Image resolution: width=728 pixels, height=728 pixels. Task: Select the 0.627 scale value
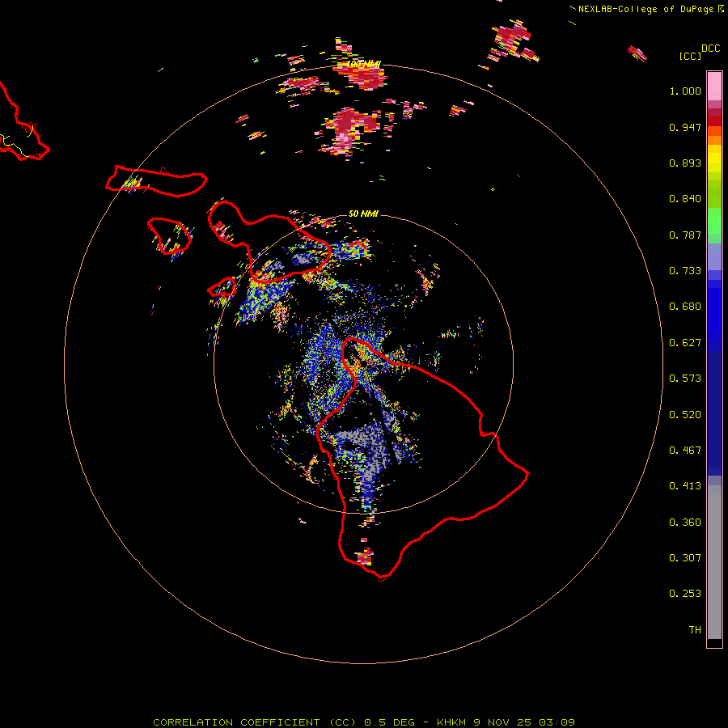(x=685, y=343)
